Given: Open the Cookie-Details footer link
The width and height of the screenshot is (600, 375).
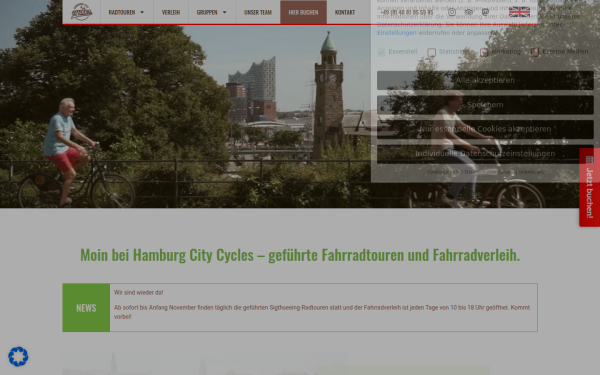Looking at the screenshot, I should click(443, 172).
